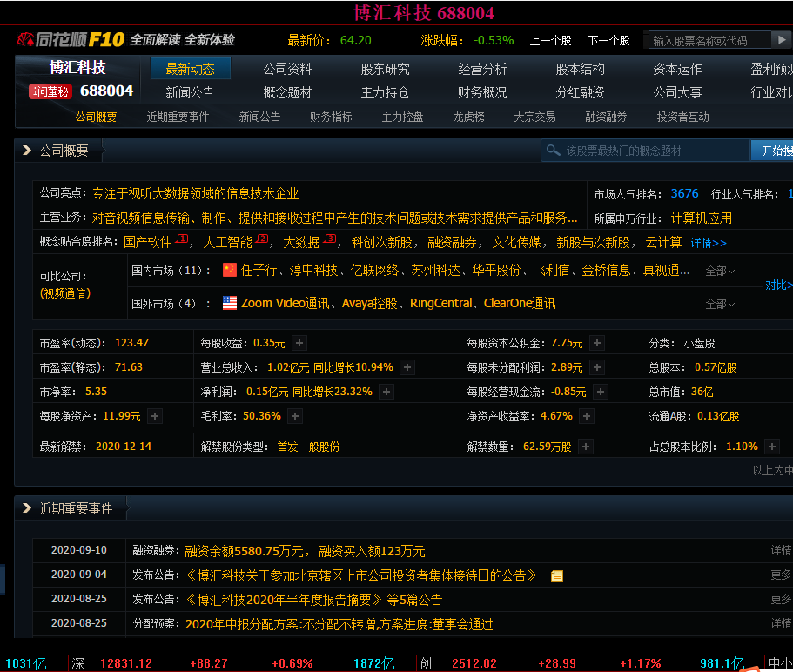Click the magnifier icon in concept search box
Screen dimensions: 793x672
(554, 151)
